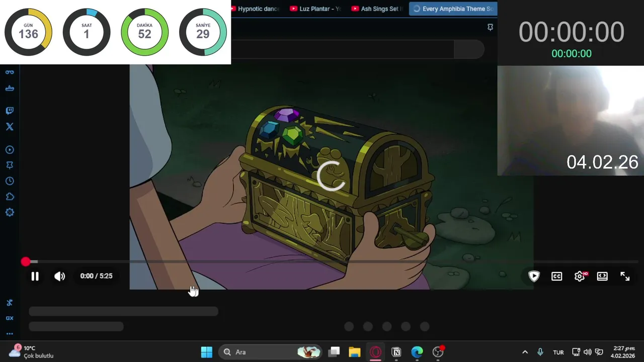The height and width of the screenshot is (362, 644).
Task: Open the GX Control icon in the sidebar
Action: point(10,72)
